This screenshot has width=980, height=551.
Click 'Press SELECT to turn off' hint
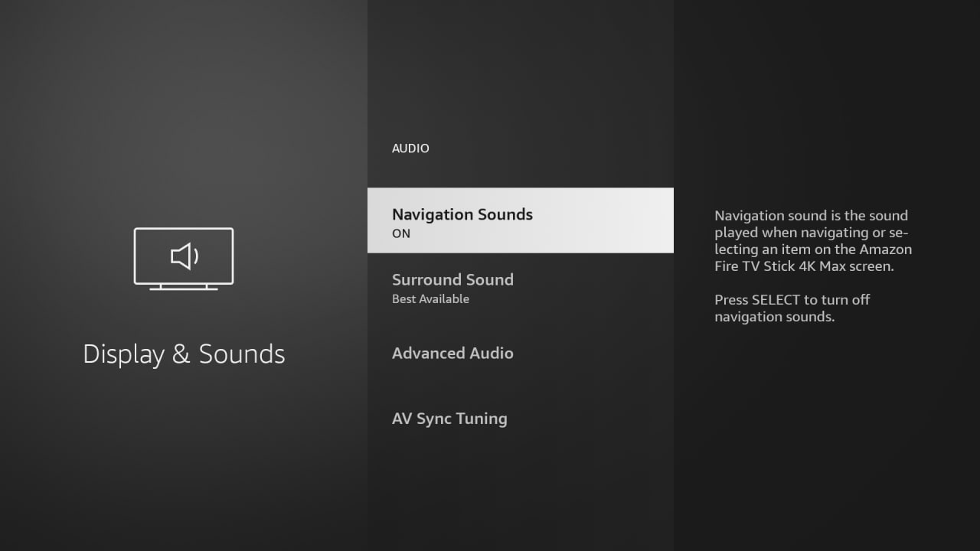(792, 308)
